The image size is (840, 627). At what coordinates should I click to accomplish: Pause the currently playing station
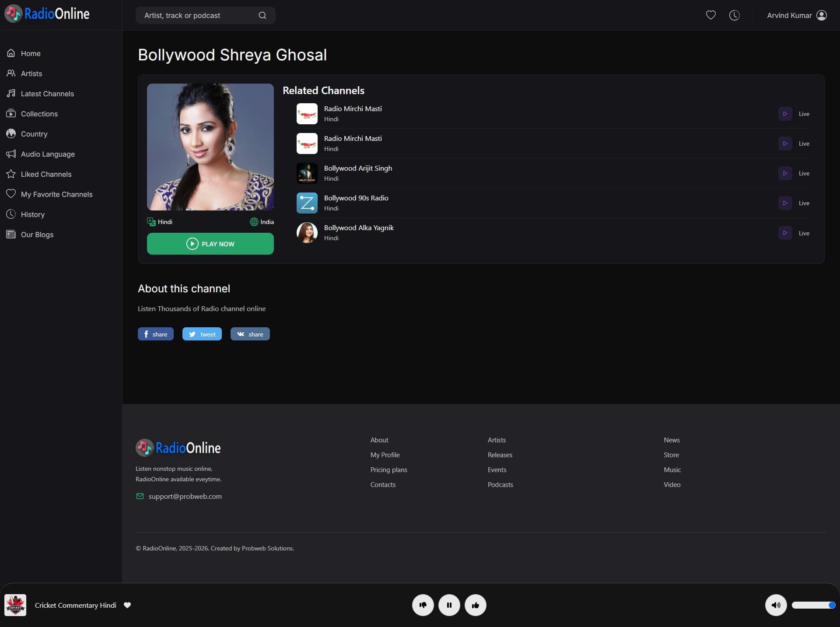[x=449, y=605]
